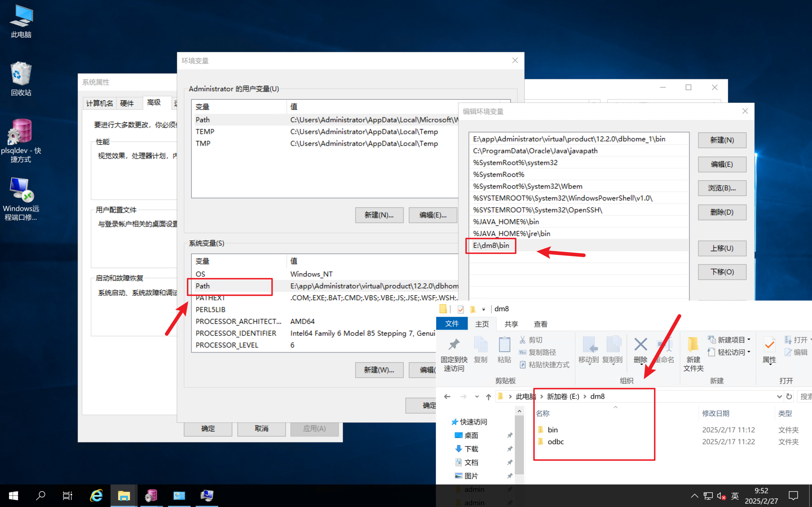The width and height of the screenshot is (812, 507).
Task: Click the back arrow in Explorer navigation
Action: pyautogui.click(x=447, y=396)
